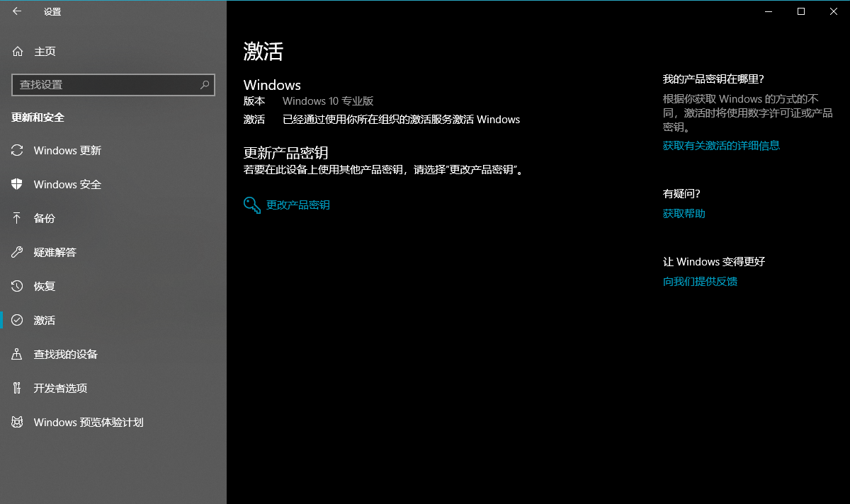Click the 疑难解答 wrench icon

click(x=18, y=252)
